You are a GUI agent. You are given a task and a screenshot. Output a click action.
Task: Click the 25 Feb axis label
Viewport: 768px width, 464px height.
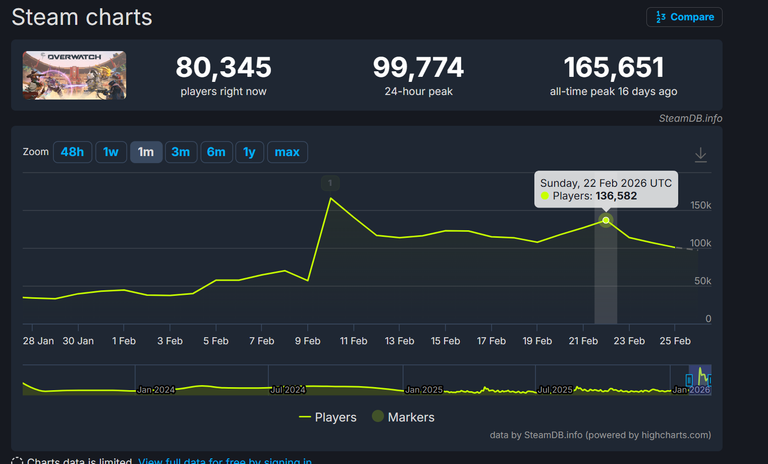coord(675,341)
